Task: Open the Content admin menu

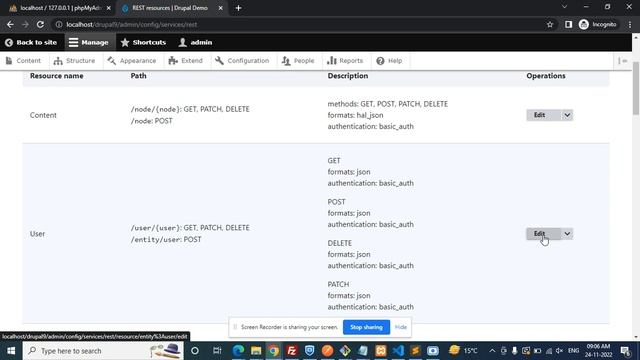Action: (23, 61)
